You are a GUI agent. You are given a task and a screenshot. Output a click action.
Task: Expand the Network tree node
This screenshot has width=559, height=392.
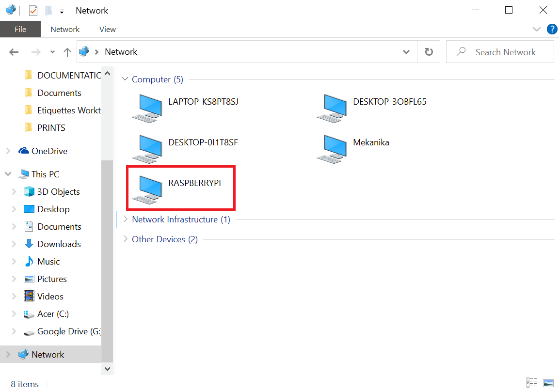[8, 355]
